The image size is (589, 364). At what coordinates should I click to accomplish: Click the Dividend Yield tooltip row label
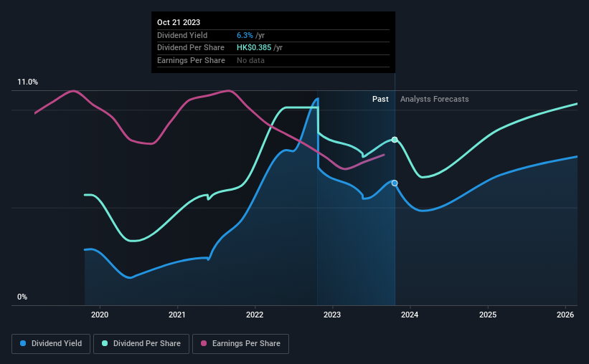point(182,35)
